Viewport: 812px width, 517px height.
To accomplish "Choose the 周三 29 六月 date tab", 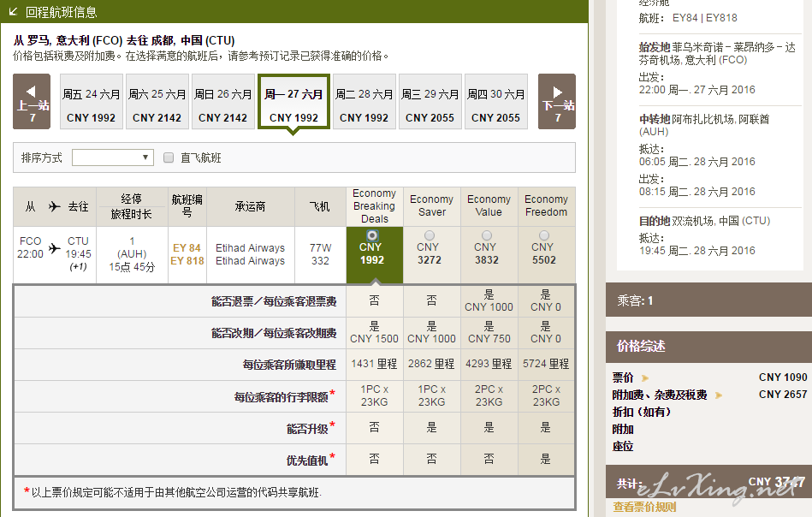I will 430,102.
